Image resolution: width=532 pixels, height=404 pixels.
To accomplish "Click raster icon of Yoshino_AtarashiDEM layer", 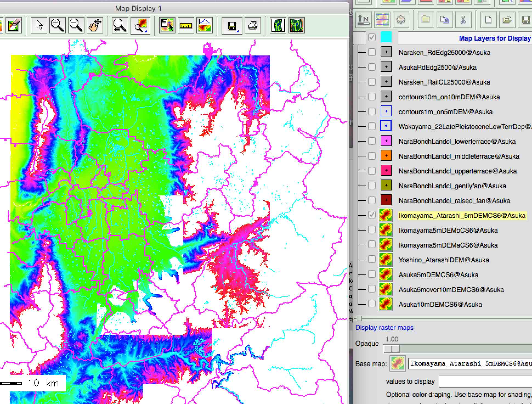I will click(x=386, y=260).
